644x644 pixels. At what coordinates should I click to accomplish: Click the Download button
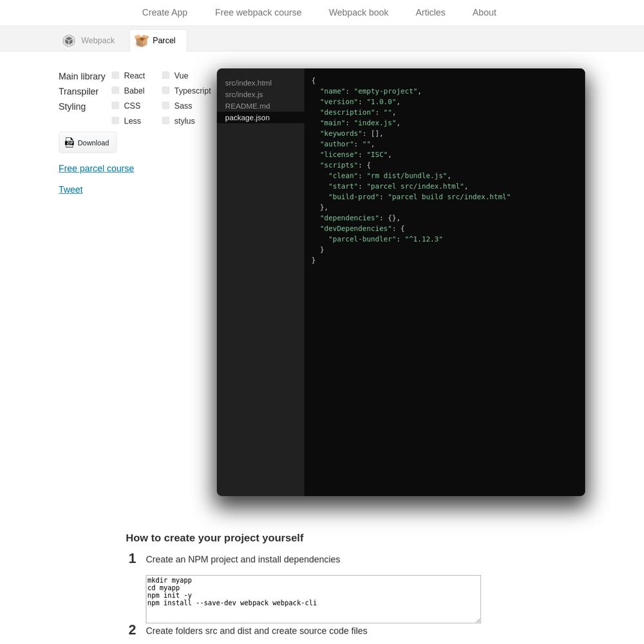pos(88,142)
